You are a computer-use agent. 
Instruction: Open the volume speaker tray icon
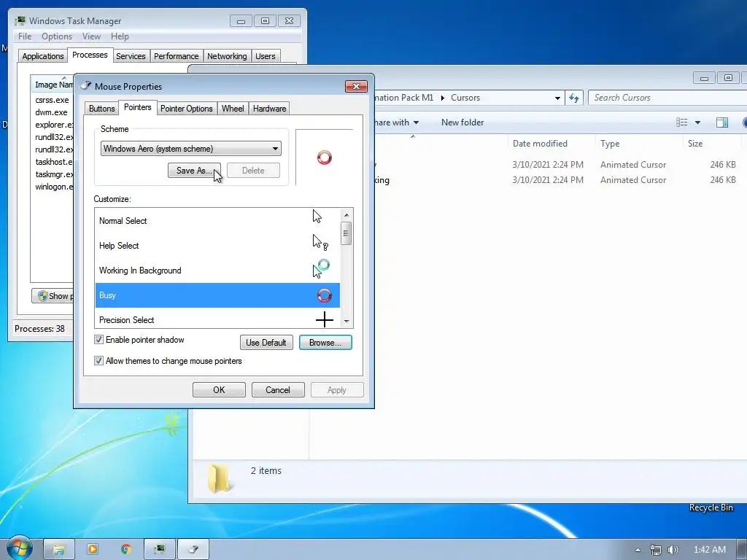[x=673, y=550]
